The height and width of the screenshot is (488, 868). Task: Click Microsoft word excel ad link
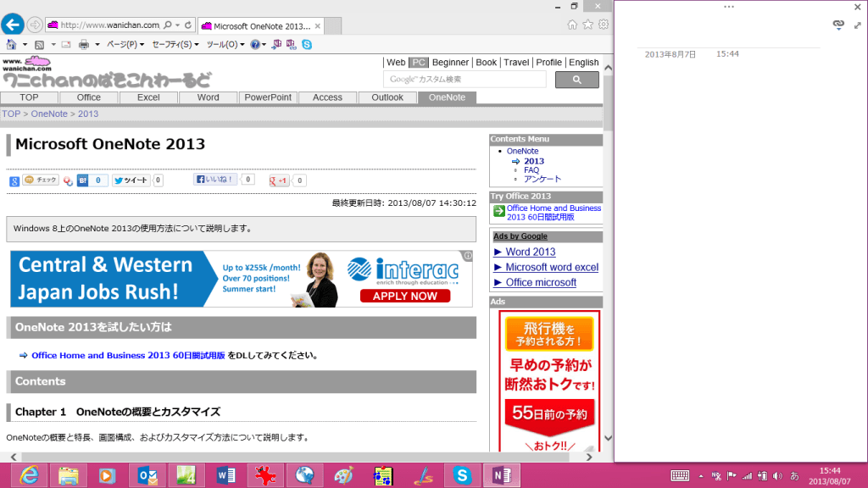[x=551, y=267]
